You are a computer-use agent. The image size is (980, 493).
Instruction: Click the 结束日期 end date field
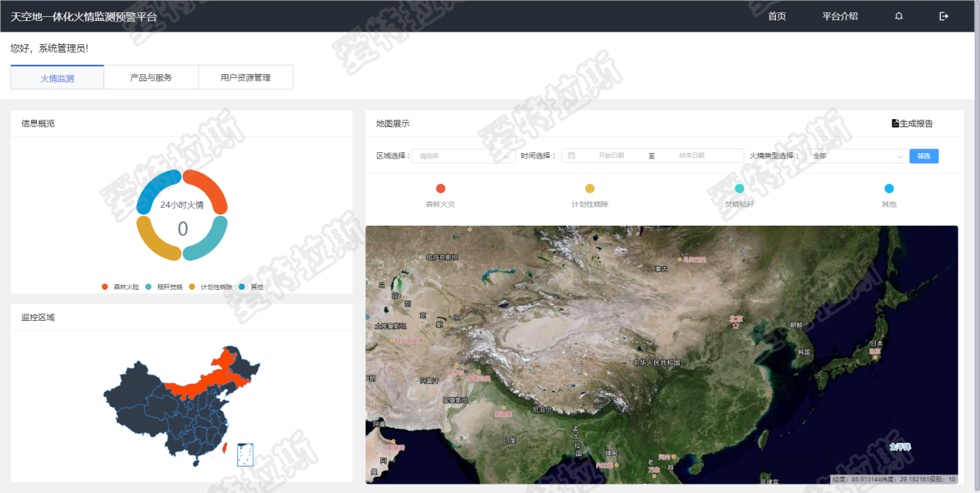691,156
